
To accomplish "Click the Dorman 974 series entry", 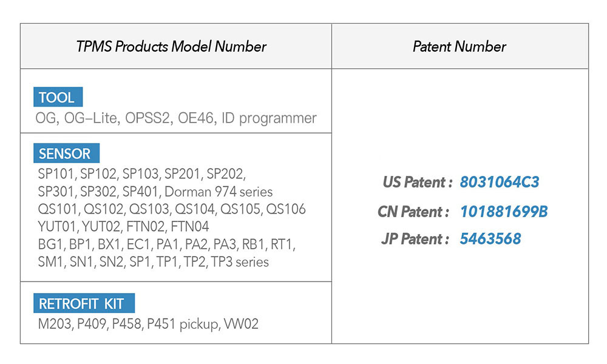I will pyautogui.click(x=219, y=192).
